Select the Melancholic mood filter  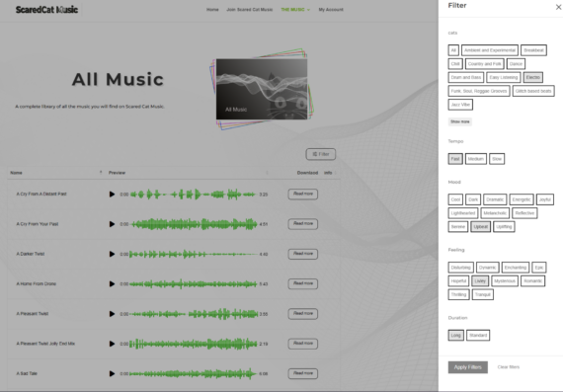click(x=495, y=213)
